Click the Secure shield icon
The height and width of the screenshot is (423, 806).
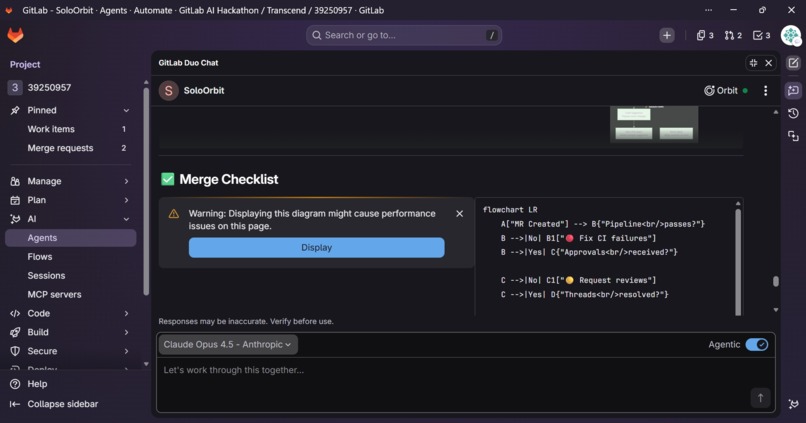(x=15, y=351)
